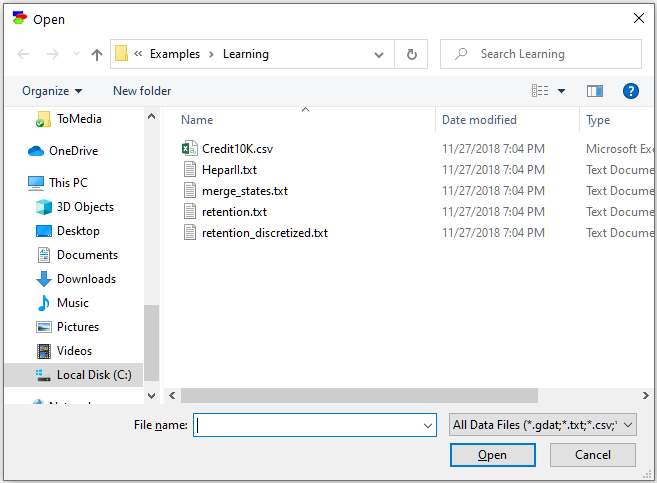Click the file list horizontal scroll right arrow
Image resolution: width=657 pixels, height=483 pixels.
(646, 395)
